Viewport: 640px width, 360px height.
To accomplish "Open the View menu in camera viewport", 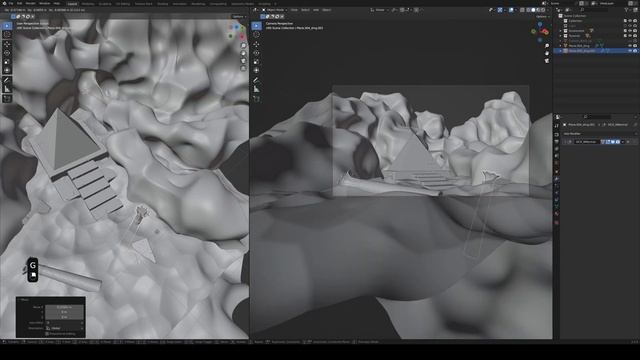I will click(x=294, y=10).
